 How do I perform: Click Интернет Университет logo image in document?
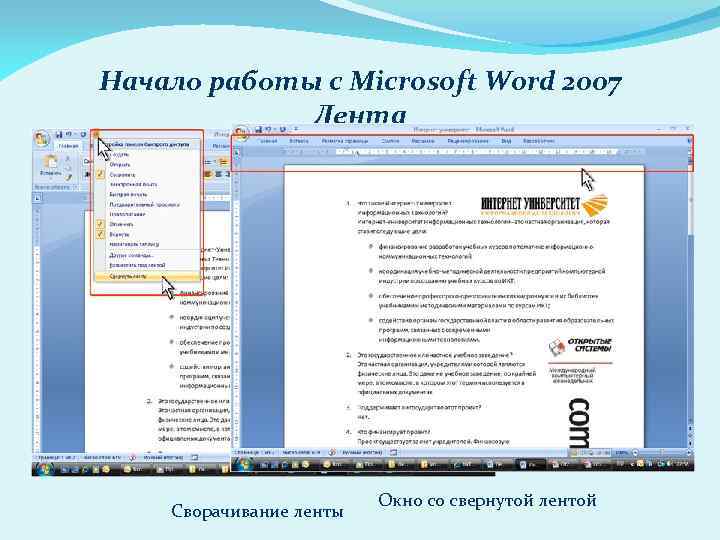tap(544, 205)
